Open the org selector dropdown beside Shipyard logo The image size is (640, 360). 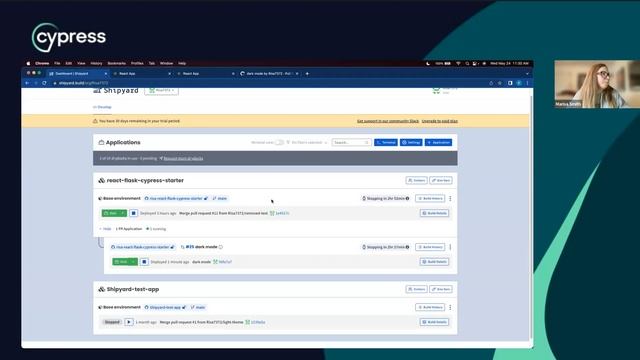point(161,91)
